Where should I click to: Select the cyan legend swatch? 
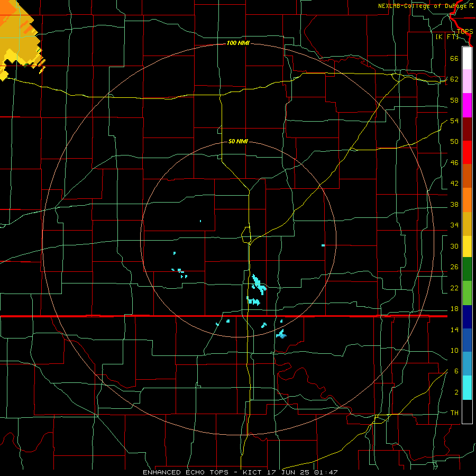pos(467,388)
